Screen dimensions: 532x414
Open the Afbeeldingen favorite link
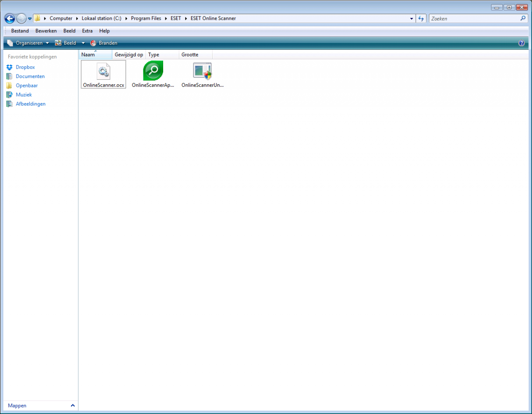(x=31, y=104)
